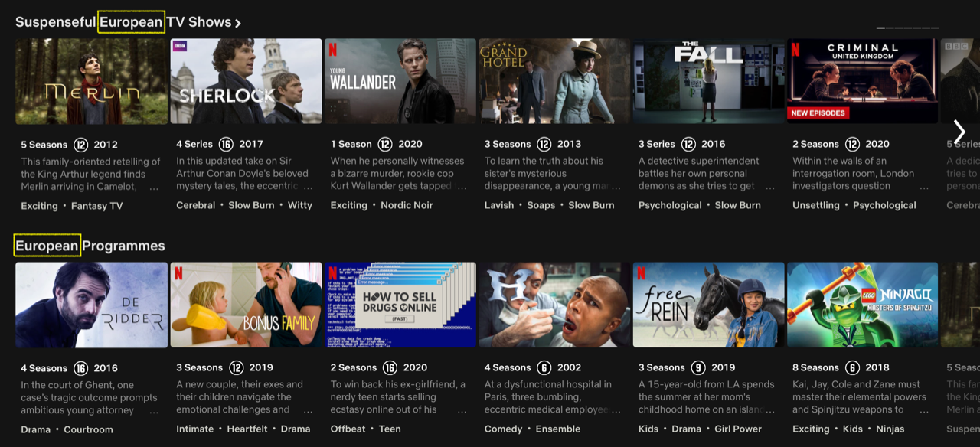Open the Lego Ninjago thumbnail
The image size is (980, 447).
[863, 305]
